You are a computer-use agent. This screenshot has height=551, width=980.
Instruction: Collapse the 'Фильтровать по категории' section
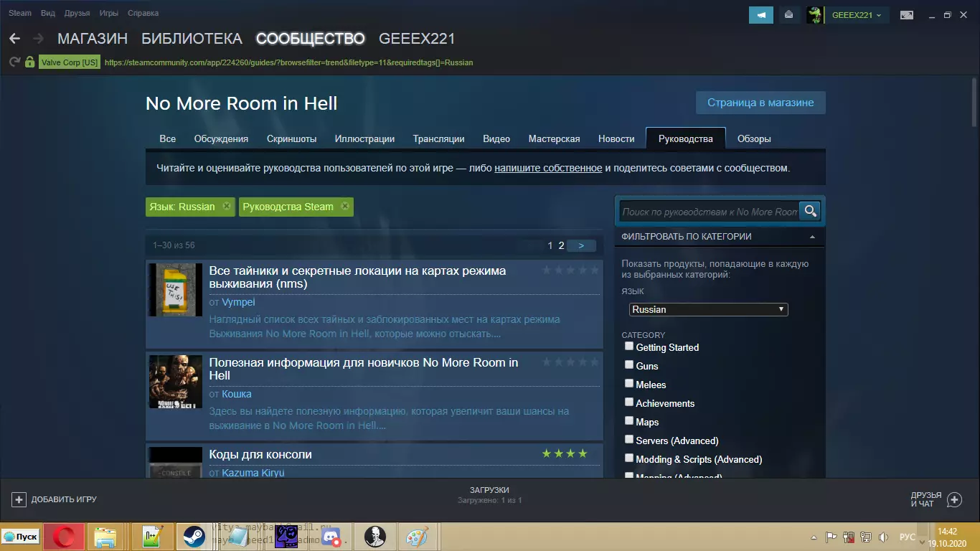tap(812, 237)
